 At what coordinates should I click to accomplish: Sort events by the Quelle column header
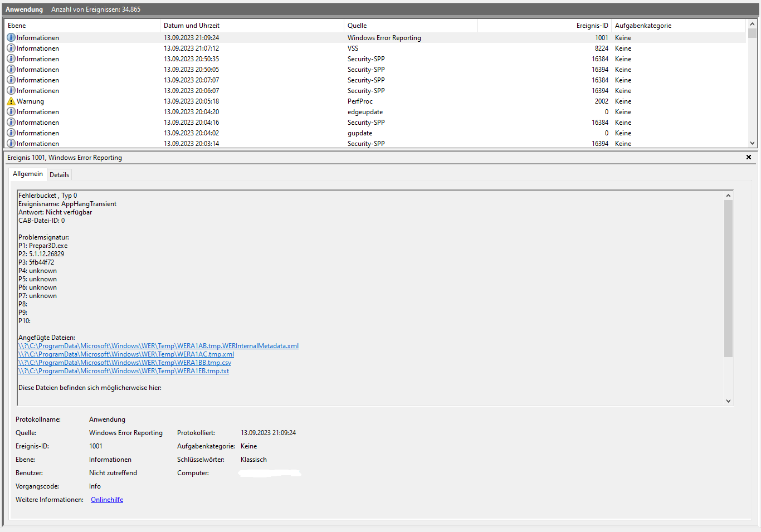coord(411,26)
